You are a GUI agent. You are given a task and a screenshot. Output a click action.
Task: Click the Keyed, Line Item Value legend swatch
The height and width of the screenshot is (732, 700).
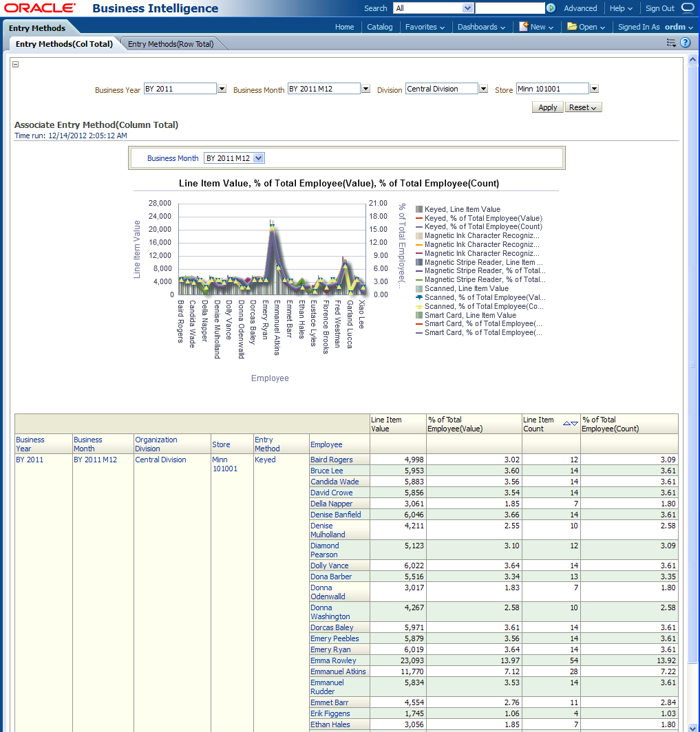click(x=419, y=209)
